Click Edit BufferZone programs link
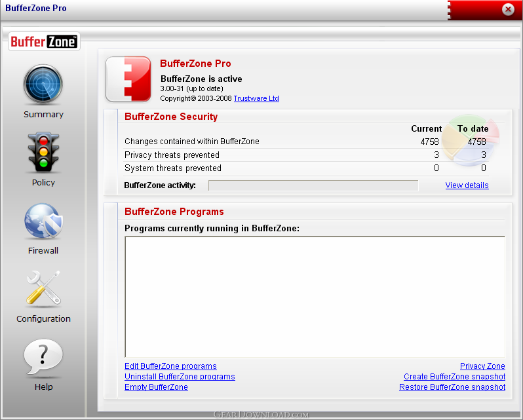The image size is (523, 420). click(170, 366)
